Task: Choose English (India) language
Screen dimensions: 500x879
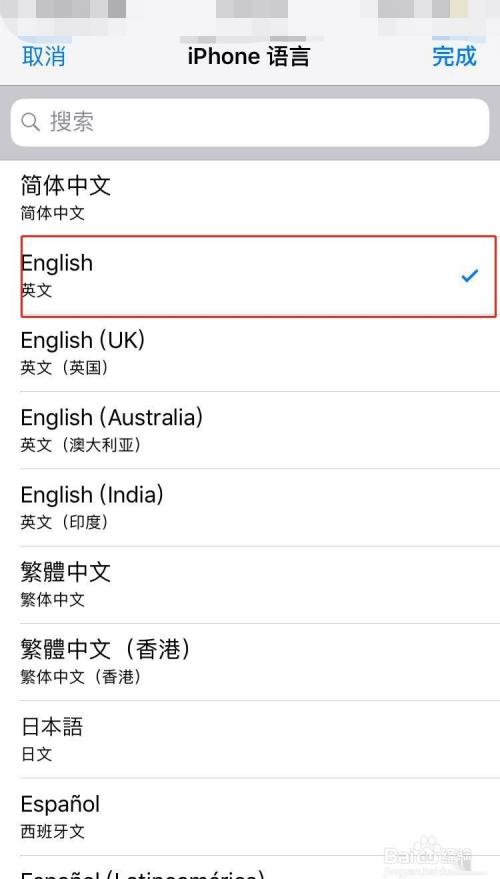Action: point(250,508)
